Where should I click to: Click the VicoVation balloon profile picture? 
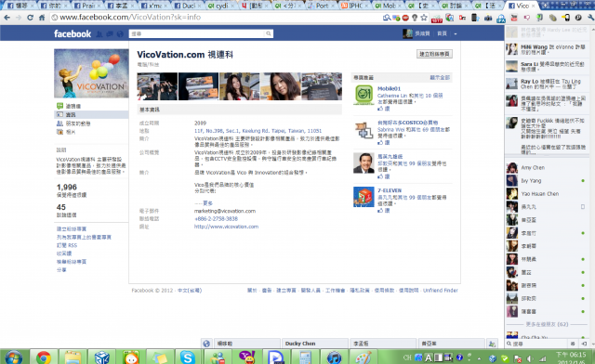coord(91,73)
